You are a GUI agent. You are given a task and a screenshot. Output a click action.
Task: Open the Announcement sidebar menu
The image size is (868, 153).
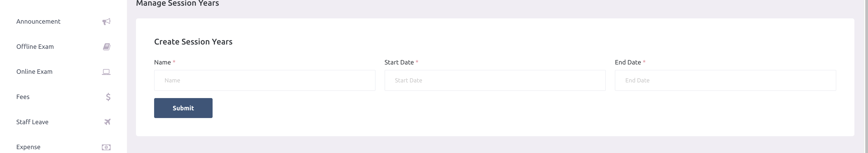coord(63,22)
